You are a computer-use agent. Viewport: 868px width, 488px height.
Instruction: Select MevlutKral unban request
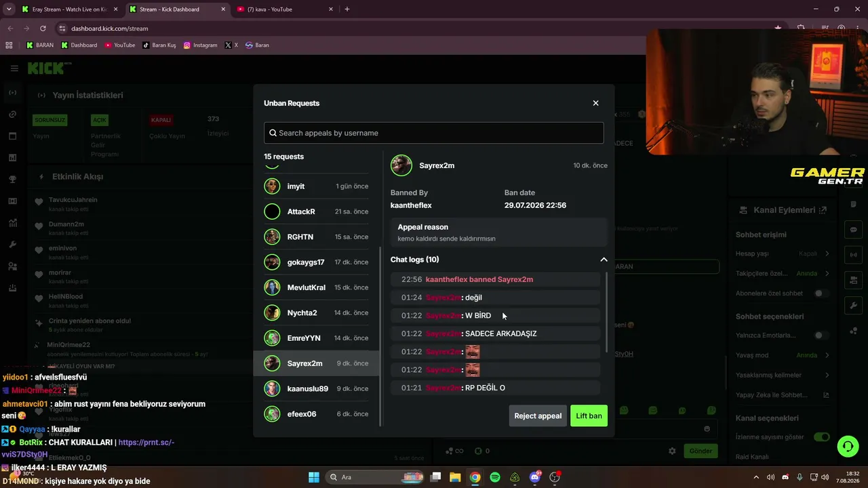[317, 287]
